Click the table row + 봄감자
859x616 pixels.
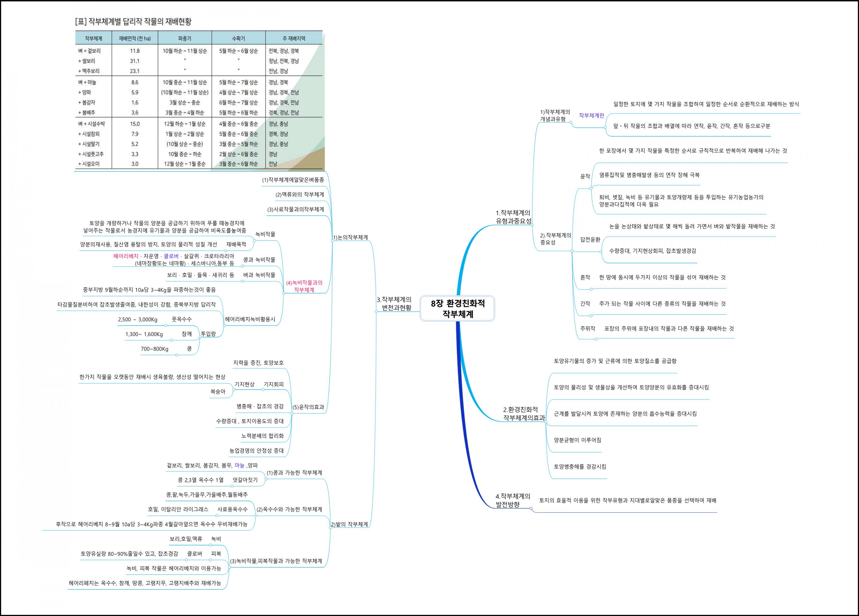(198, 102)
